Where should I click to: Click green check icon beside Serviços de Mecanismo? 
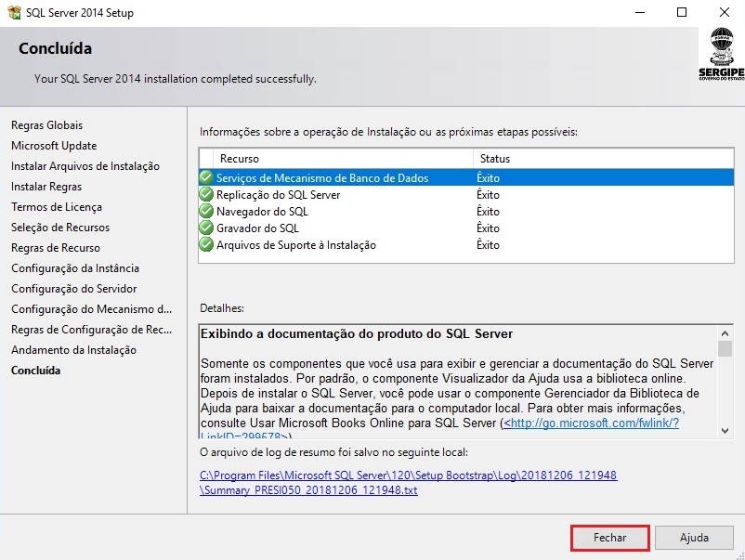206,178
